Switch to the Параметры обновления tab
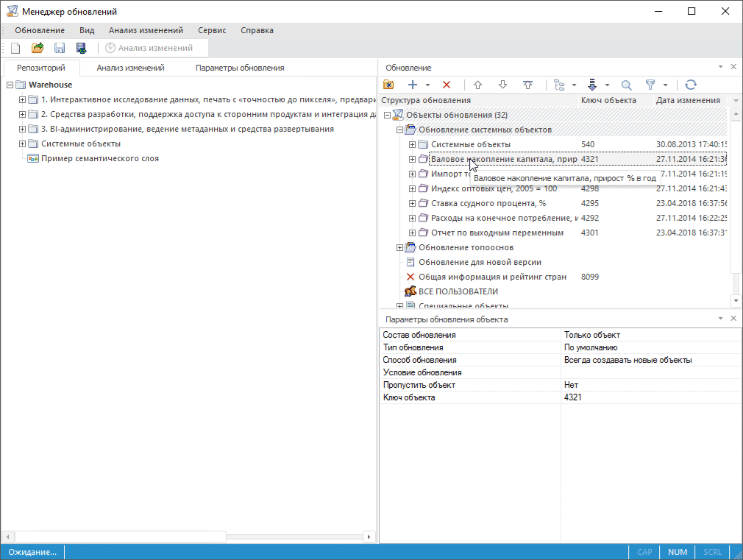The image size is (743, 560). 240,68
